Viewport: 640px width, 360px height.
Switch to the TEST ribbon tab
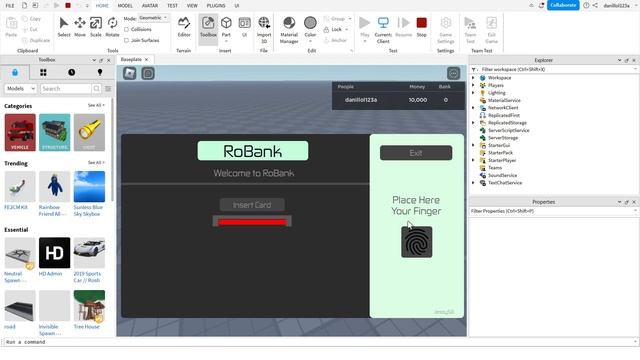click(x=173, y=6)
